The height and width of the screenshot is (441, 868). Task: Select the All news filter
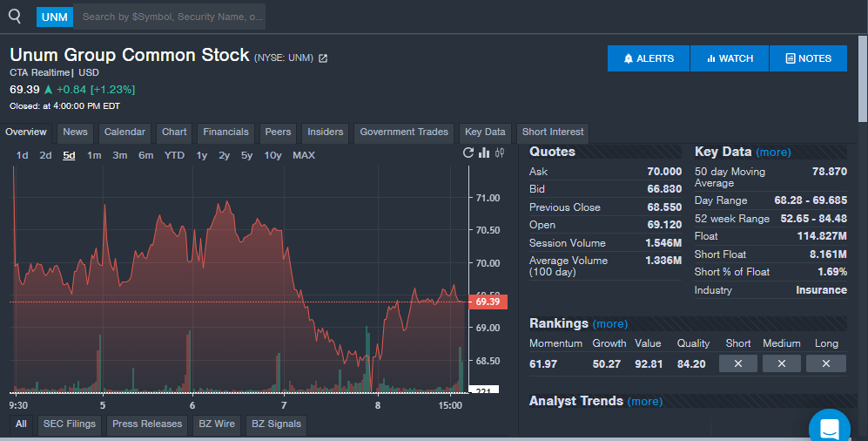tap(21, 424)
